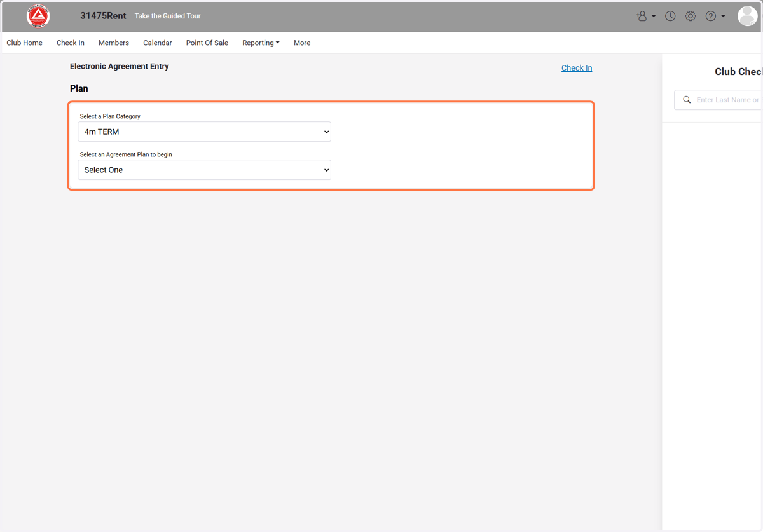
Task: Click the Enter Last Name search field
Action: click(718, 100)
